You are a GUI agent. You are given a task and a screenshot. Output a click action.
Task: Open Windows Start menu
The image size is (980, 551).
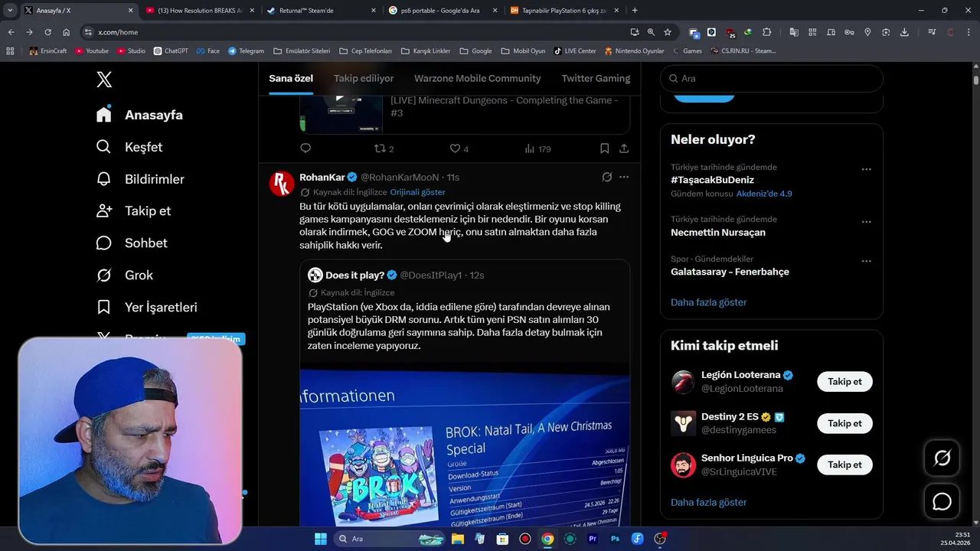tap(320, 539)
